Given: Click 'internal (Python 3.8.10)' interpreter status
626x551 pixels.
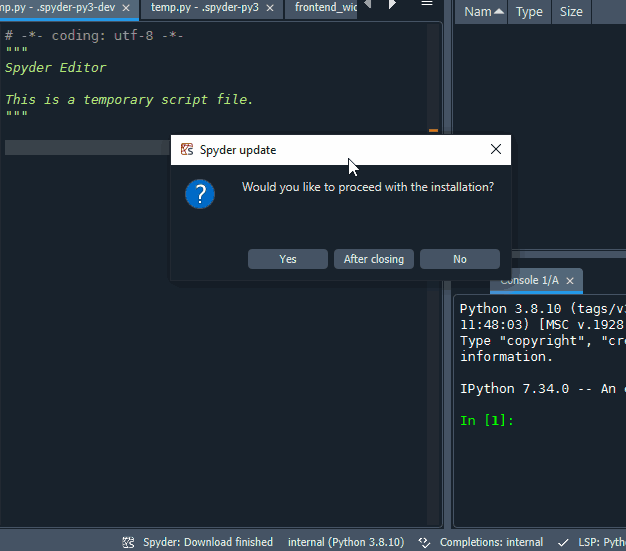Looking at the screenshot, I should (x=346, y=542).
